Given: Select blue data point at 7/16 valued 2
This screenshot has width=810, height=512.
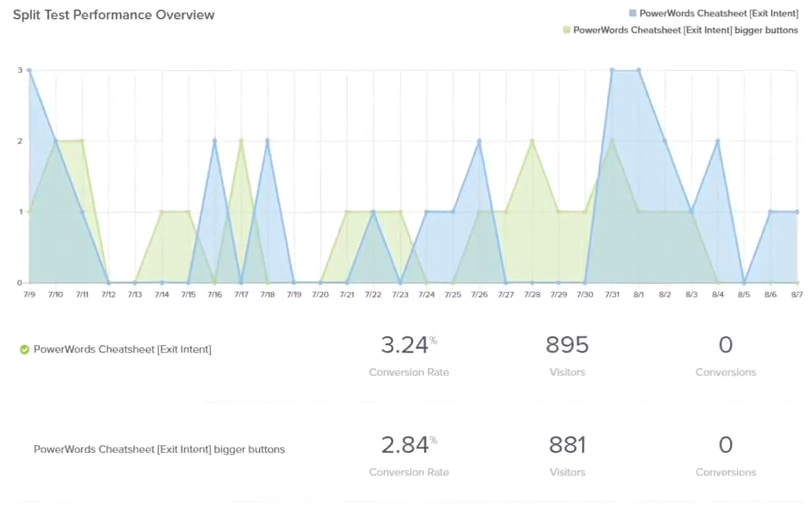Looking at the screenshot, I should [x=214, y=141].
